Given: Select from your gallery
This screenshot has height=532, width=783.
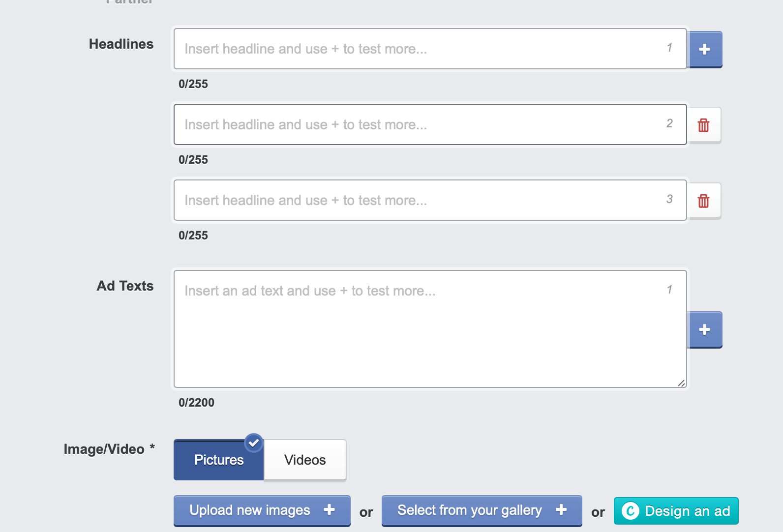Looking at the screenshot, I should 469,510.
